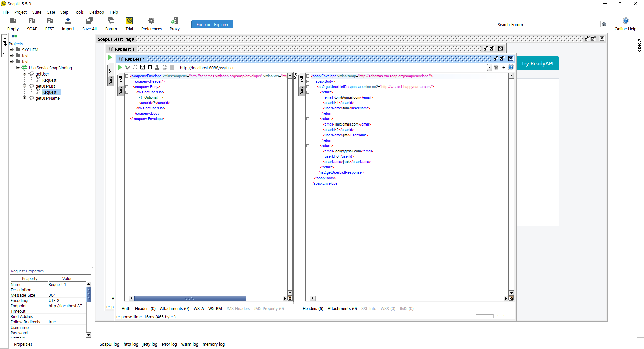644x349 pixels.
Task: Open the request Auth tab
Action: pyautogui.click(x=126, y=308)
